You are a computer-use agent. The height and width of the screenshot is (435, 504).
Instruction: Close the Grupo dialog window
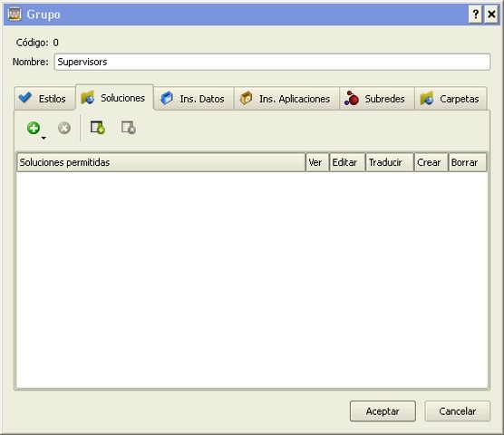tap(491, 14)
